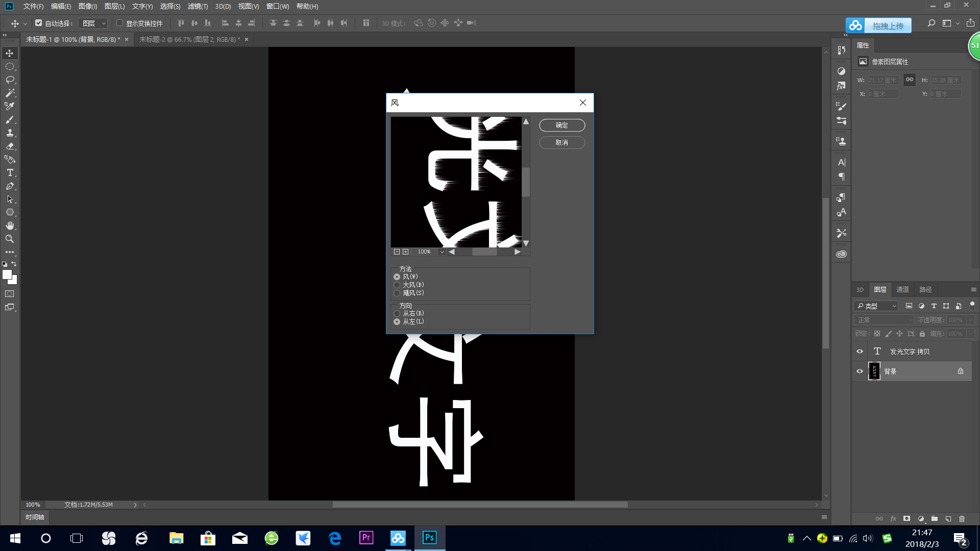980x551 pixels.
Task: Select the Zoom tool
Action: (9, 239)
